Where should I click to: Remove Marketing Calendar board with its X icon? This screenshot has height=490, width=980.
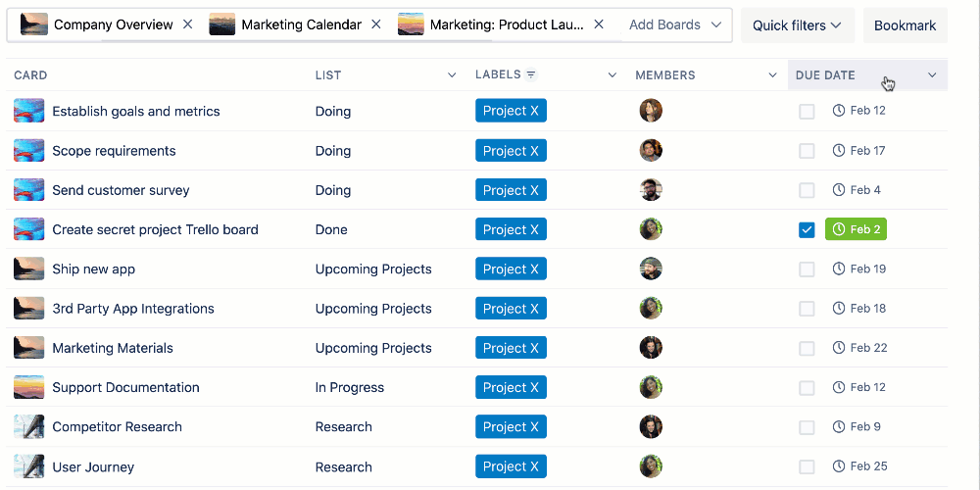point(376,24)
